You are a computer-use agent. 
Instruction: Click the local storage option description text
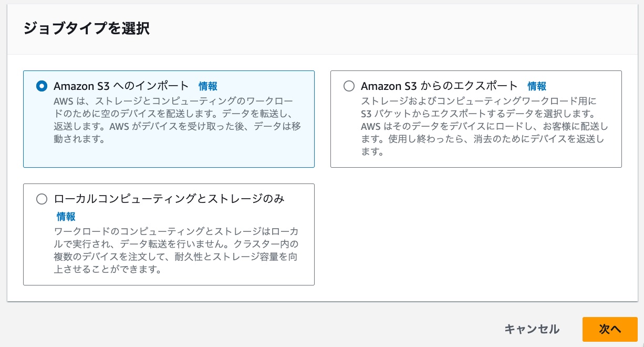coord(176,250)
